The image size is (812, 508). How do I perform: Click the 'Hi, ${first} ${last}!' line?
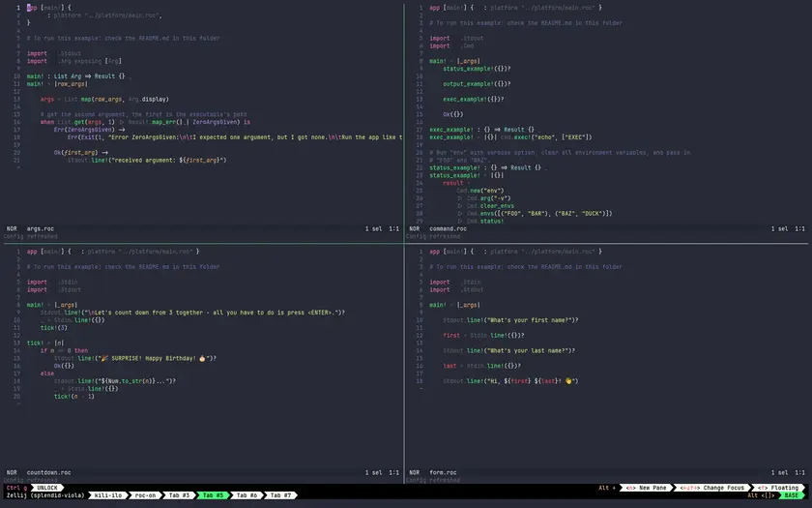[x=510, y=381]
